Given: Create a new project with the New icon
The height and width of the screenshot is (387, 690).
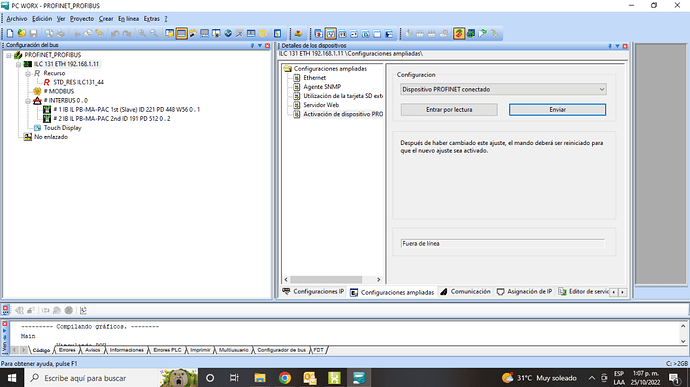Looking at the screenshot, I should pos(10,33).
